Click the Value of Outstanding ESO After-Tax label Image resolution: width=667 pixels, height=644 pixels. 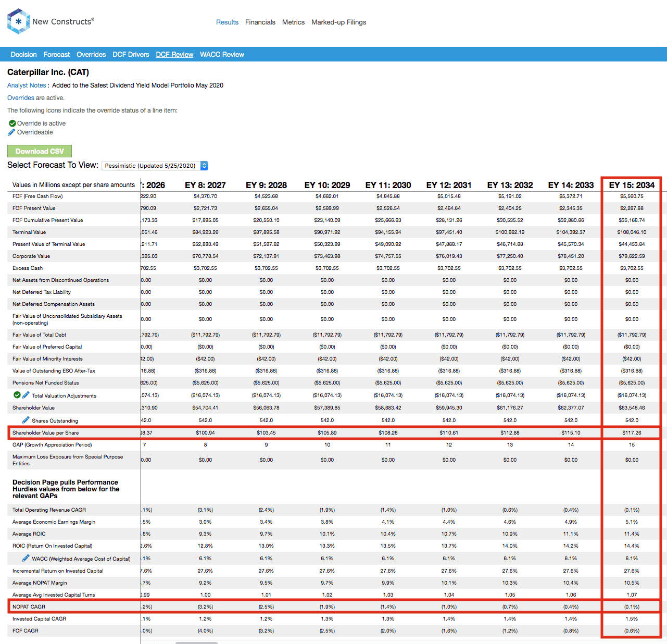pos(54,371)
